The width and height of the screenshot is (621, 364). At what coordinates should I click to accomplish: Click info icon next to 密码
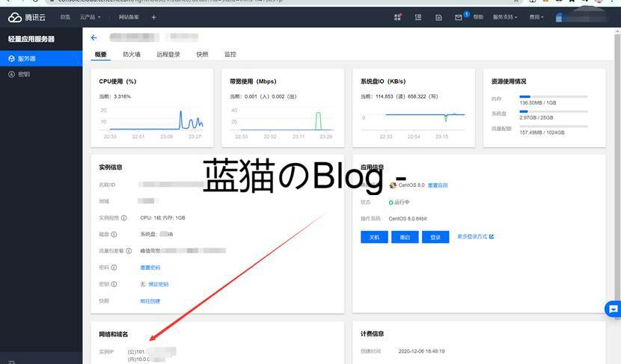[x=114, y=268]
